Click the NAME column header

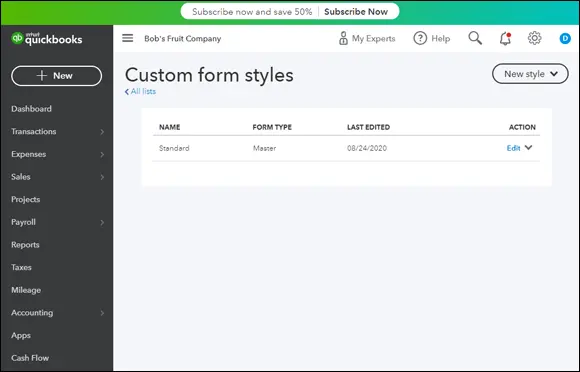click(x=169, y=127)
